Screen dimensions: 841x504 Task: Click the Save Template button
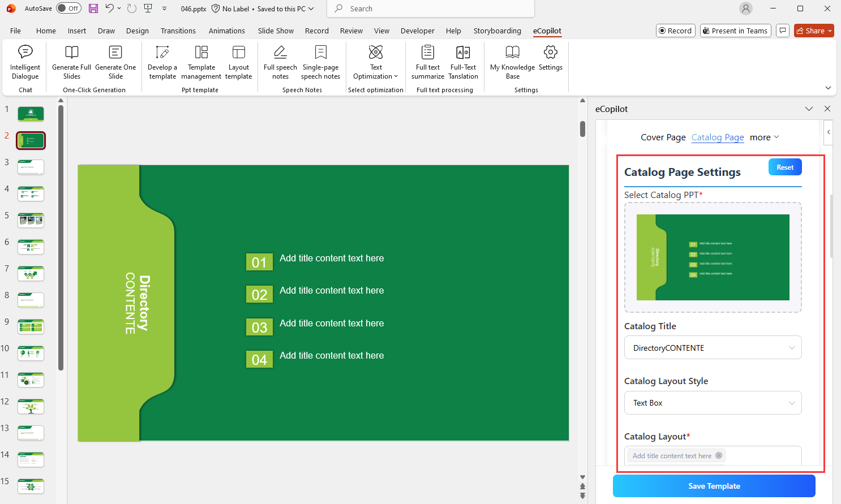[x=714, y=486]
